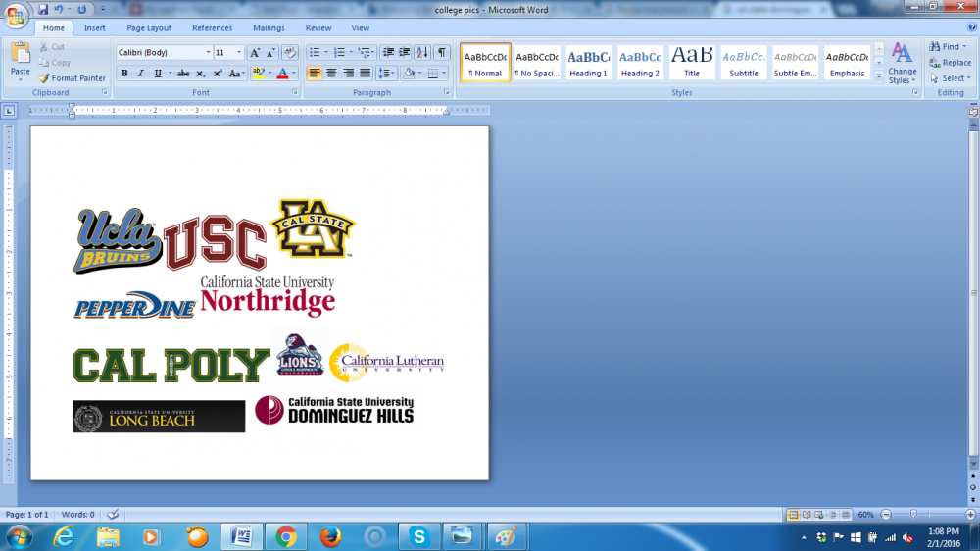Open Skype from taskbar
The height and width of the screenshot is (551, 980).
click(418, 536)
